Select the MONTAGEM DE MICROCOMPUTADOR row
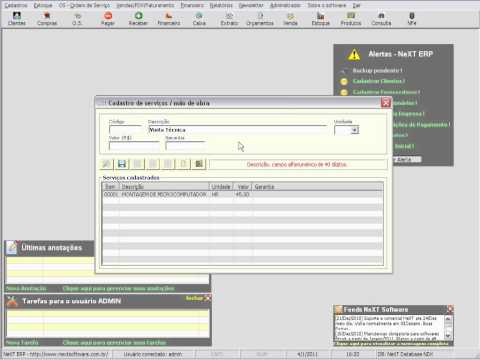The image size is (480, 360). pos(243,194)
